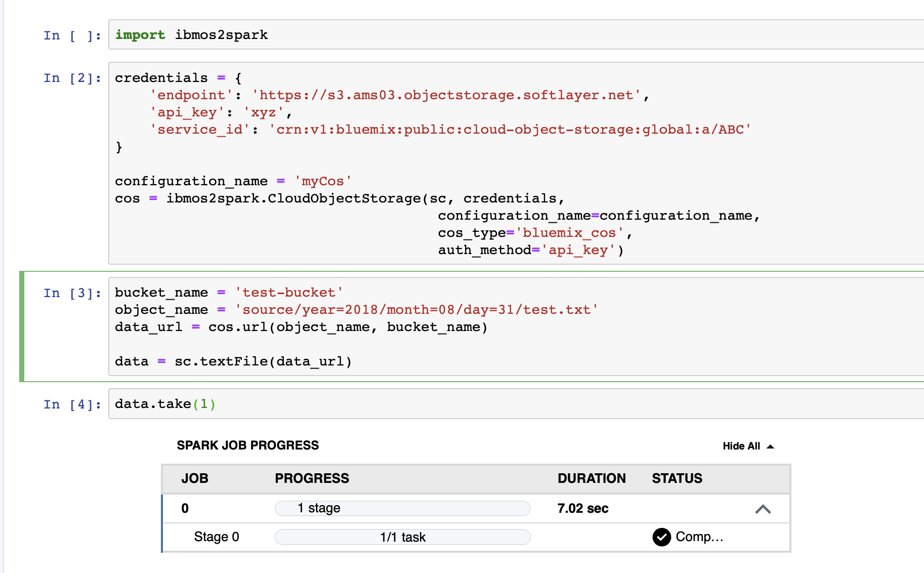Click the sc.textFile(data_url) line

(x=233, y=361)
